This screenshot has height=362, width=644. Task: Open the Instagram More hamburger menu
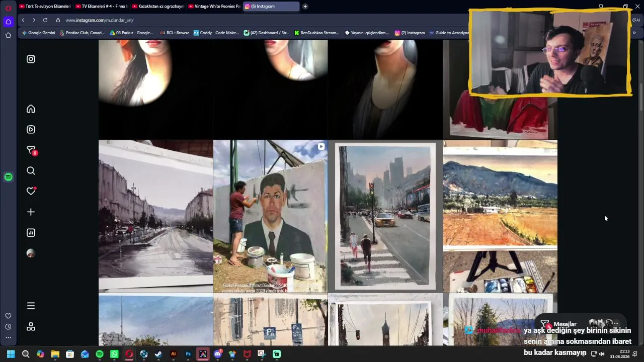coord(31,306)
